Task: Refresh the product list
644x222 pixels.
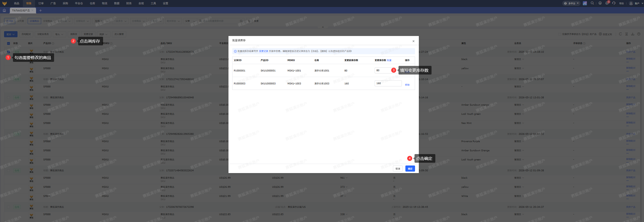Action: [x=620, y=34]
